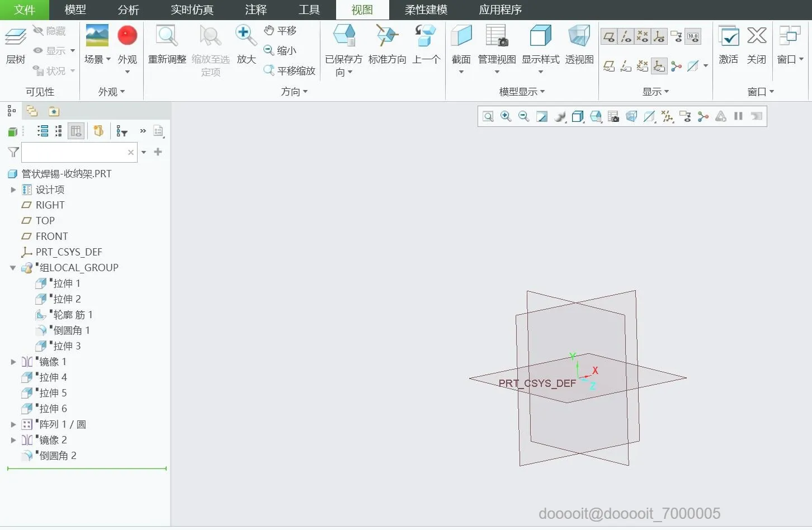812x530 pixels.
Task: Open saved orientations in graphics toolbar
Action: tap(596, 116)
